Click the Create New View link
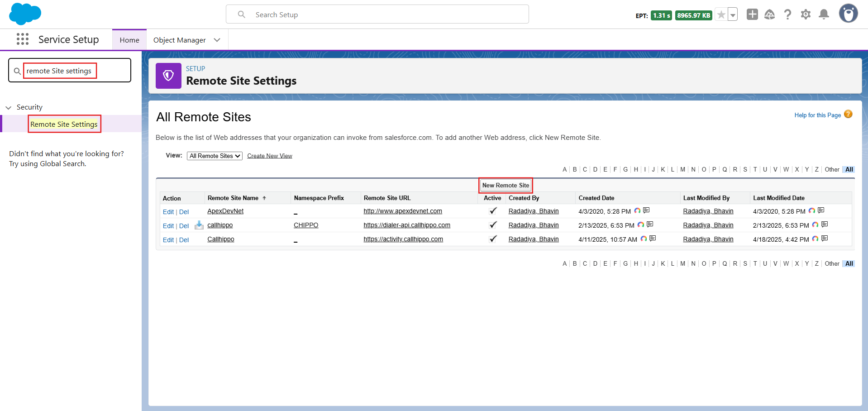 pos(270,156)
